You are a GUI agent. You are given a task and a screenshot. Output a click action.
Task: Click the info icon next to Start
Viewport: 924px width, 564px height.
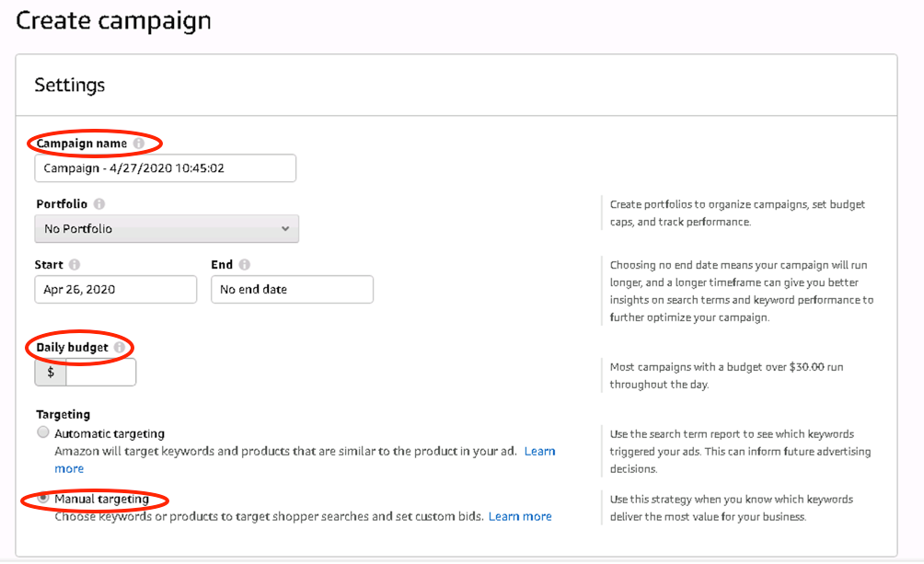[x=75, y=265]
